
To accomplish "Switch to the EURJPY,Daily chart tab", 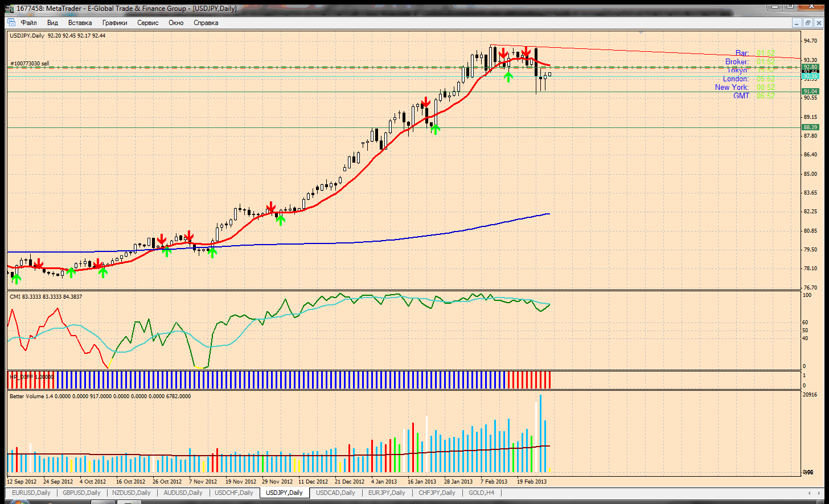I will click(x=387, y=493).
